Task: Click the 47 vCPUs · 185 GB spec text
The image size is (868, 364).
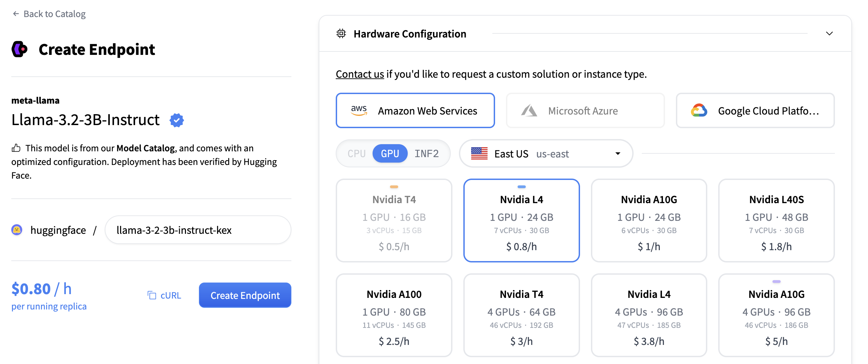Action: click(x=649, y=325)
